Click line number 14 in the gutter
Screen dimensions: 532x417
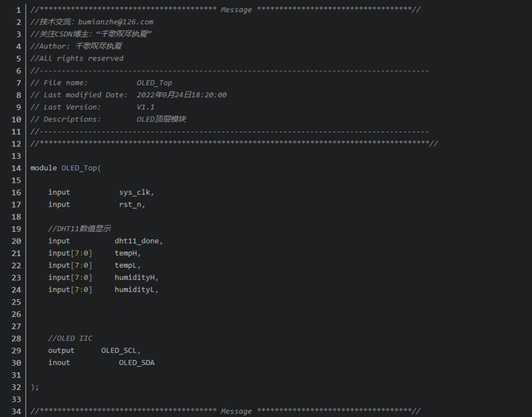coord(17,168)
